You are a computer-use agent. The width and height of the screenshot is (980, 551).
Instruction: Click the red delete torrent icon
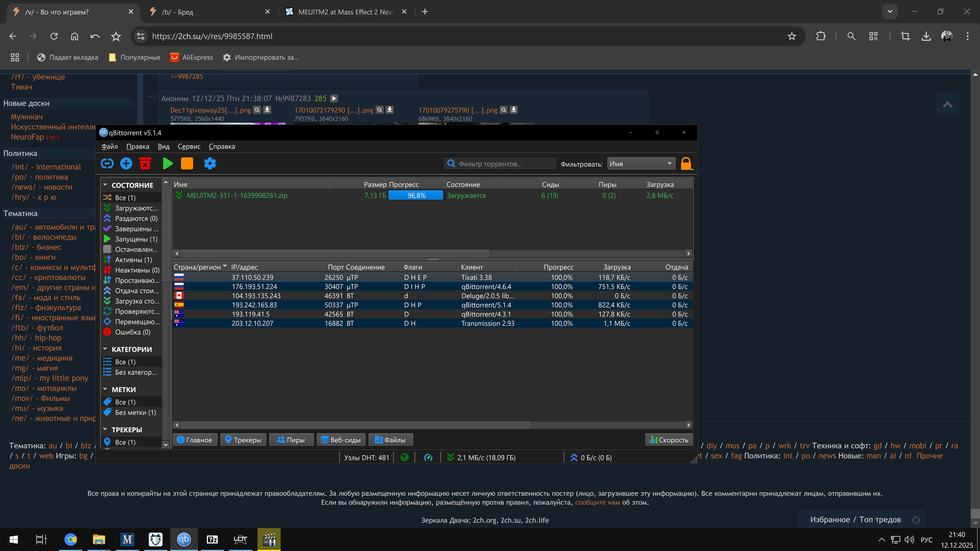pos(145,164)
